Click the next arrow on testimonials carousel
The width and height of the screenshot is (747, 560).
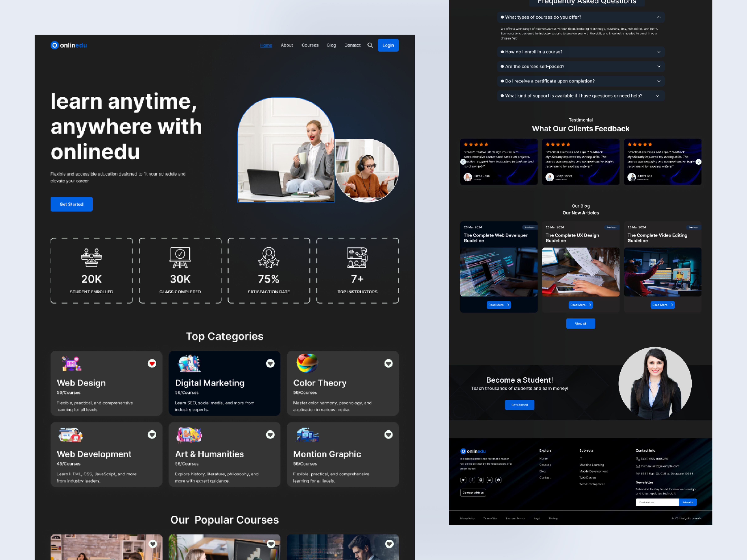698,162
